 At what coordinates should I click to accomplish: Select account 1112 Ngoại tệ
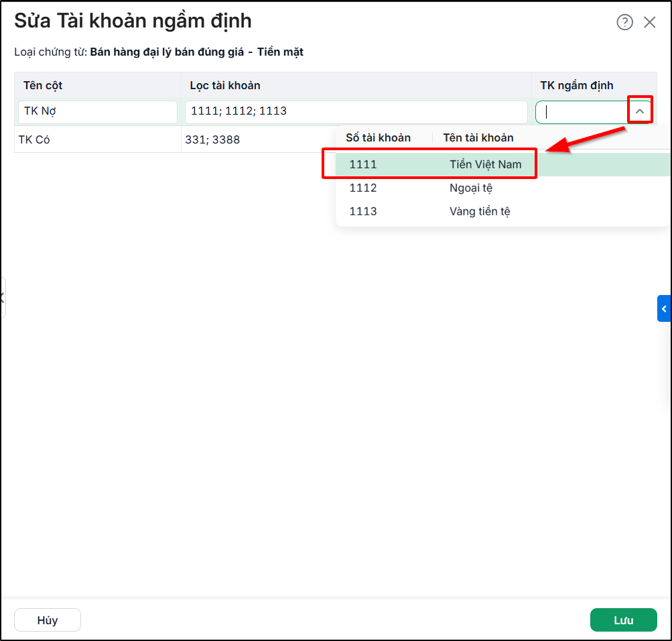pyautogui.click(x=502, y=188)
